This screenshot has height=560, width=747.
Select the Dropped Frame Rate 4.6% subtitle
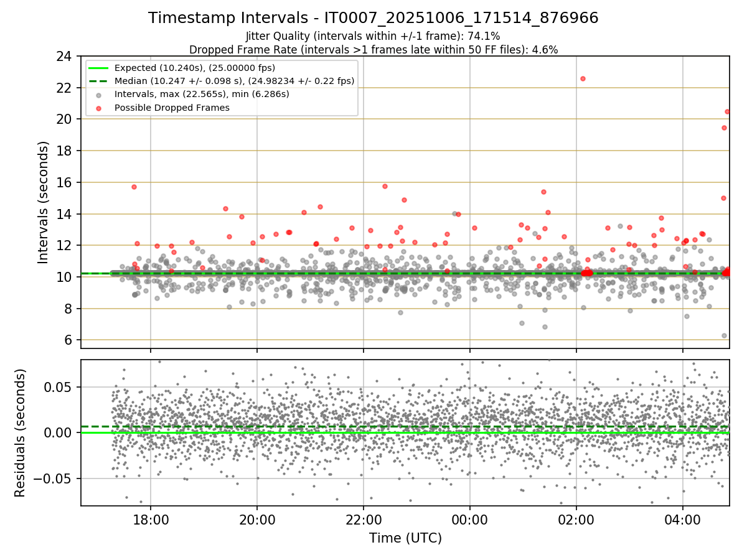[374, 49]
